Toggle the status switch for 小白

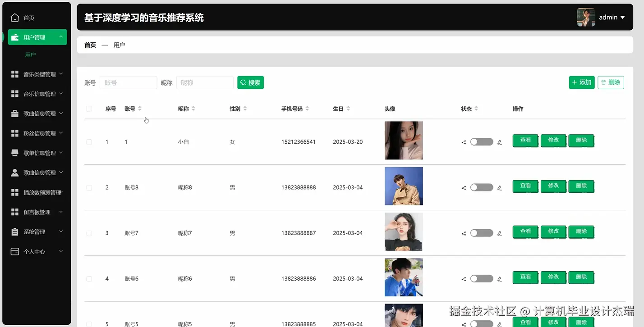coord(482,142)
